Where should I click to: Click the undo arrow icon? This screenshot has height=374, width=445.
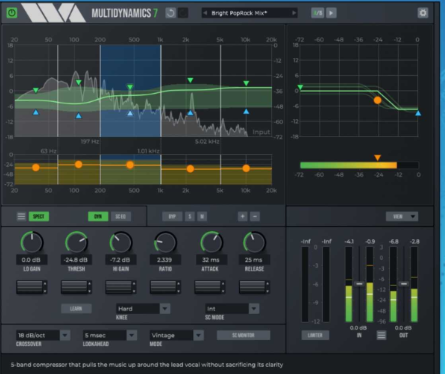pyautogui.click(x=171, y=13)
